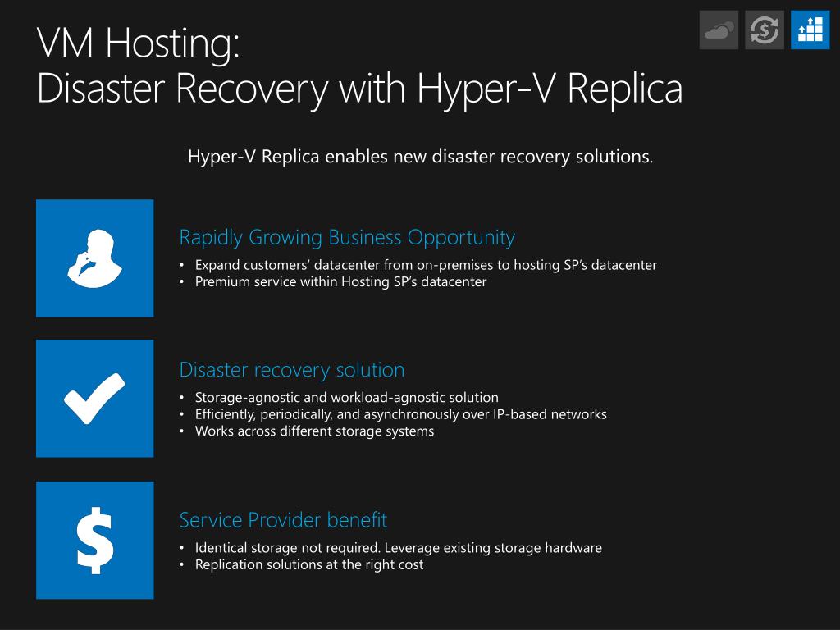
Task: Click 'Hyper-V Replica enables new disaster recovery solutions.'
Action: point(421,157)
